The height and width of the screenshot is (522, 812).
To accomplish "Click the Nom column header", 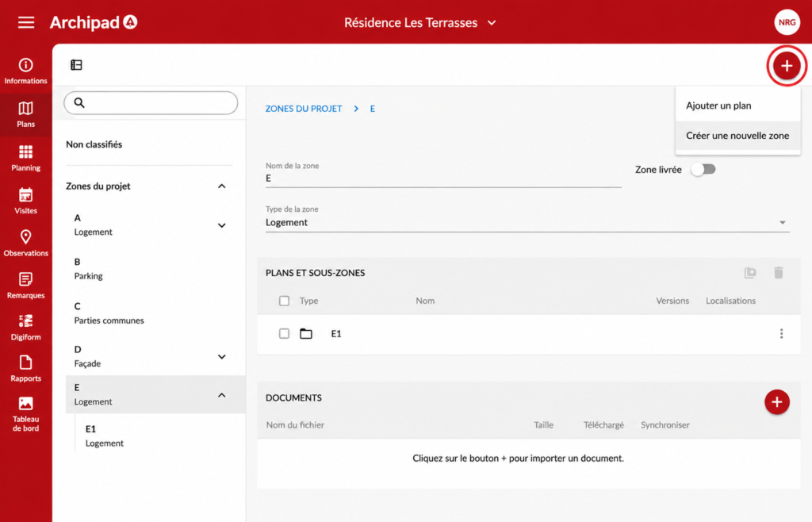I will [425, 301].
